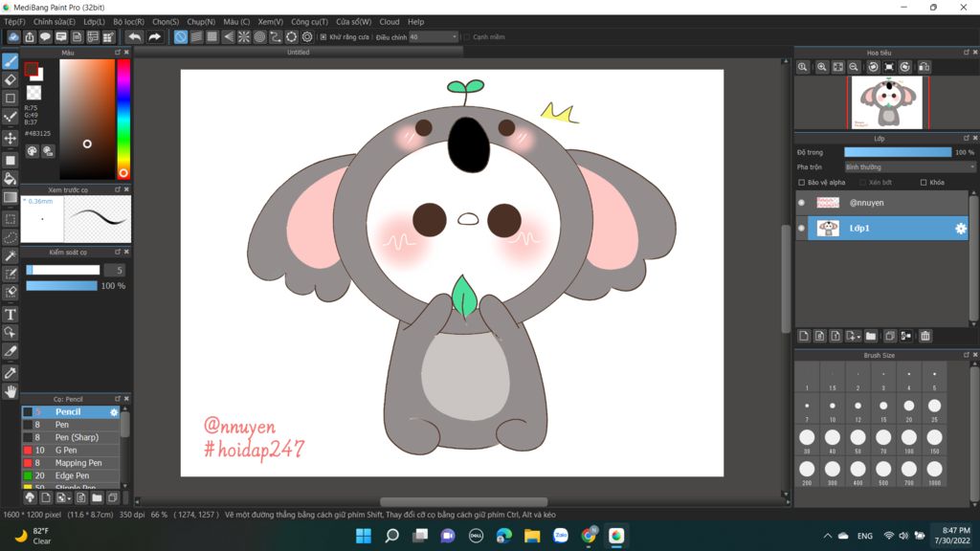The image size is (980, 551).
Task: Select the Move tool
Action: 10,138
